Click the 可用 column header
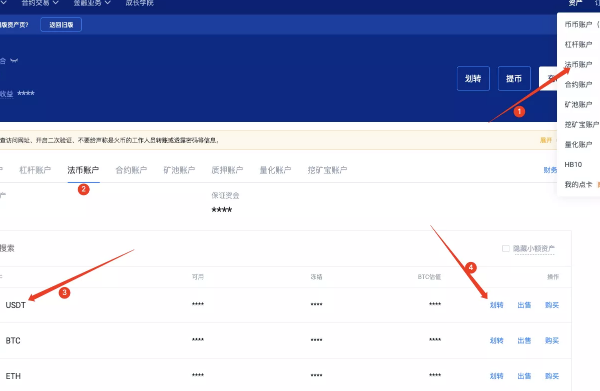 (198, 277)
